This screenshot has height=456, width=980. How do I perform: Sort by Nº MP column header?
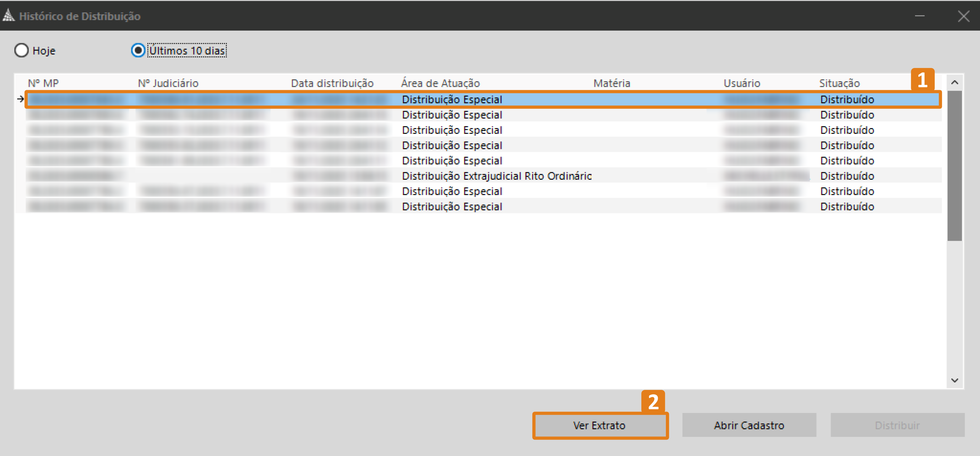pyautogui.click(x=43, y=83)
